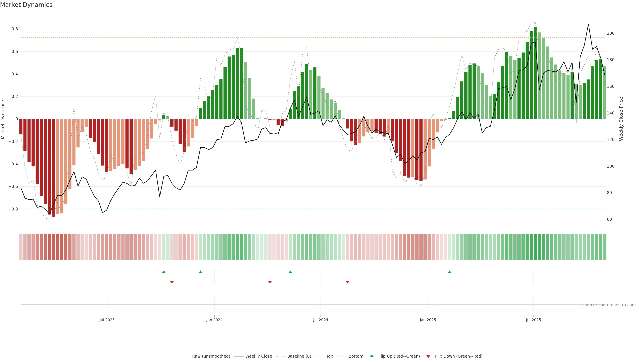Toggle the Top legend entry

point(330,356)
